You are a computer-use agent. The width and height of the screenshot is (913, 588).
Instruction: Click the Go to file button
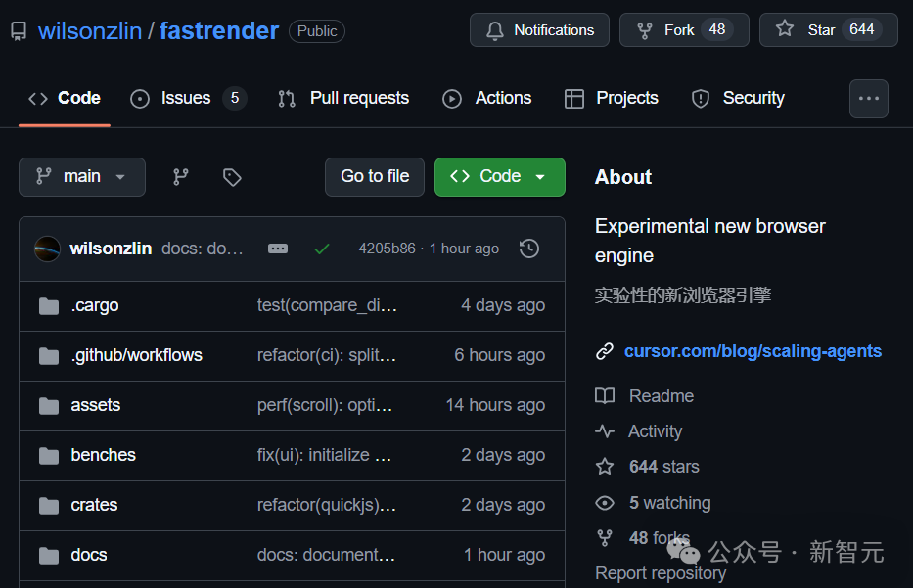[374, 177]
